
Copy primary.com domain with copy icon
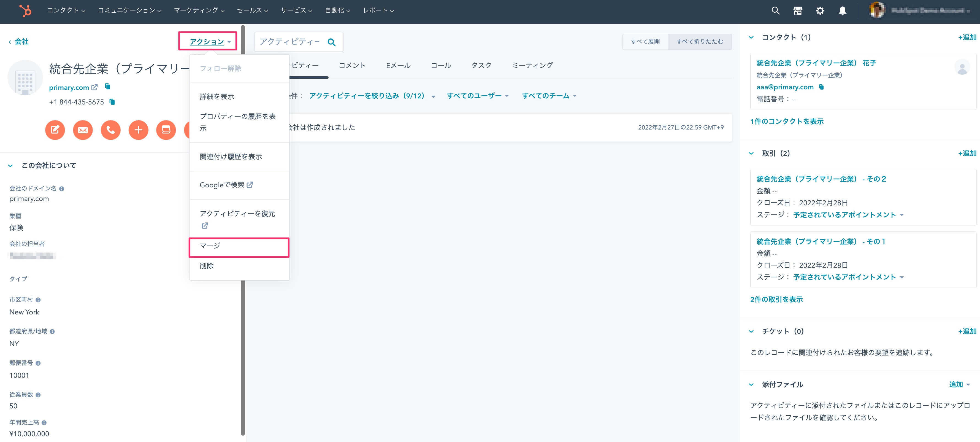coord(108,87)
